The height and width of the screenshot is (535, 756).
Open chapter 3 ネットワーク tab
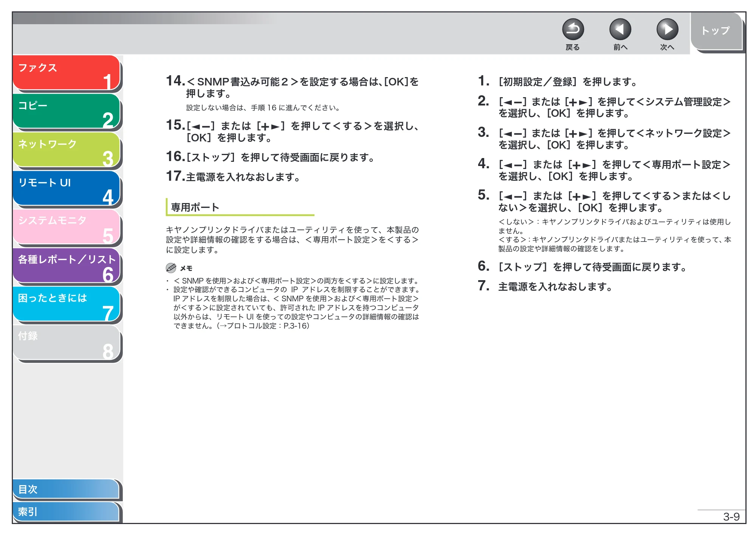[x=67, y=150]
